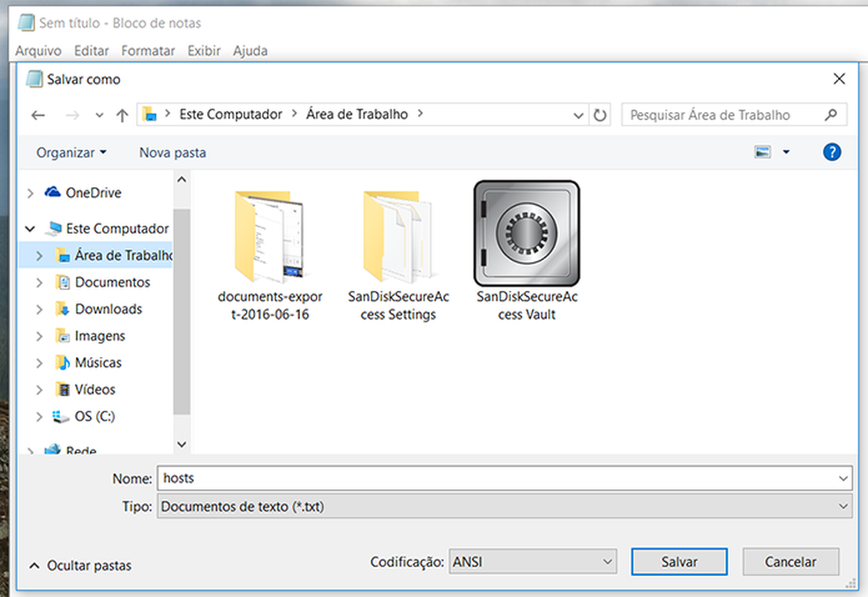The width and height of the screenshot is (868, 597).
Task: Go up one folder level
Action: coord(122,116)
